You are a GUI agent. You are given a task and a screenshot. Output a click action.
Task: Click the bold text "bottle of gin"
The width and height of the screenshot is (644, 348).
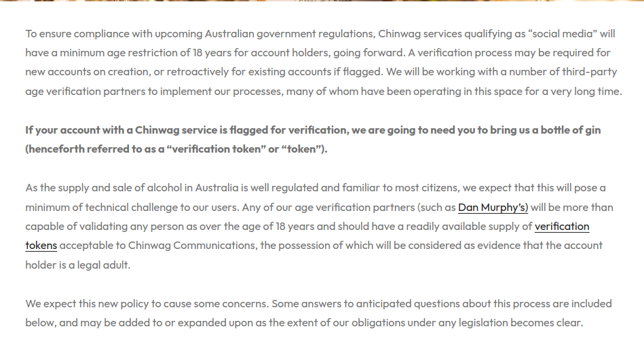570,130
